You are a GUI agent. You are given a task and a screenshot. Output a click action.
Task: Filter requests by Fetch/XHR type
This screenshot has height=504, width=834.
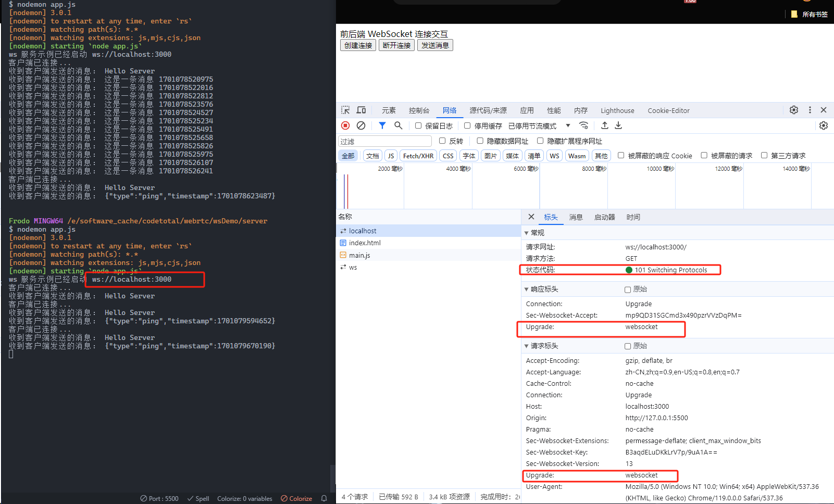coord(418,156)
